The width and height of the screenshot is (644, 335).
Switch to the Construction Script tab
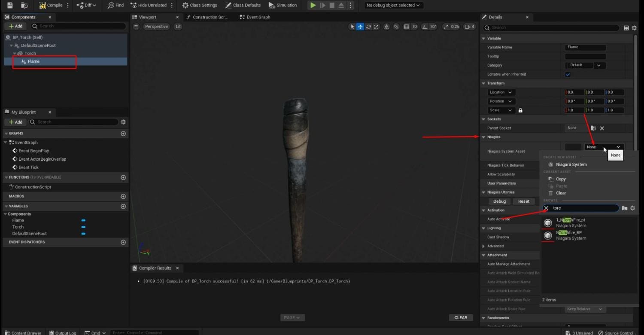tap(210, 17)
